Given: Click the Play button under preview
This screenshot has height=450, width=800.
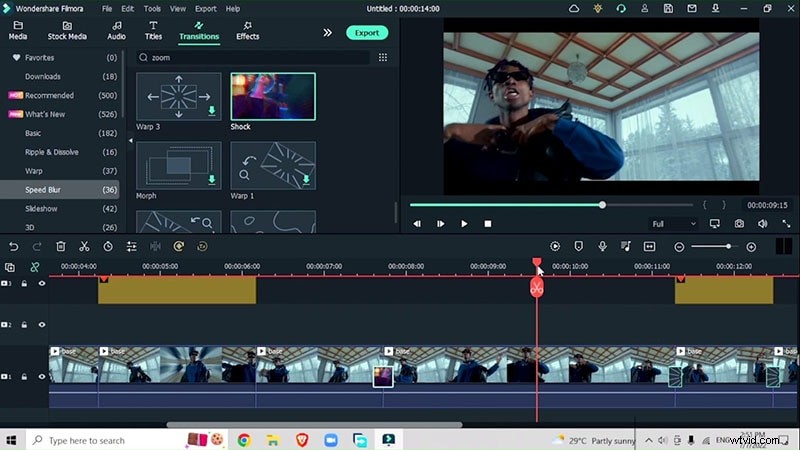Looking at the screenshot, I should [464, 223].
